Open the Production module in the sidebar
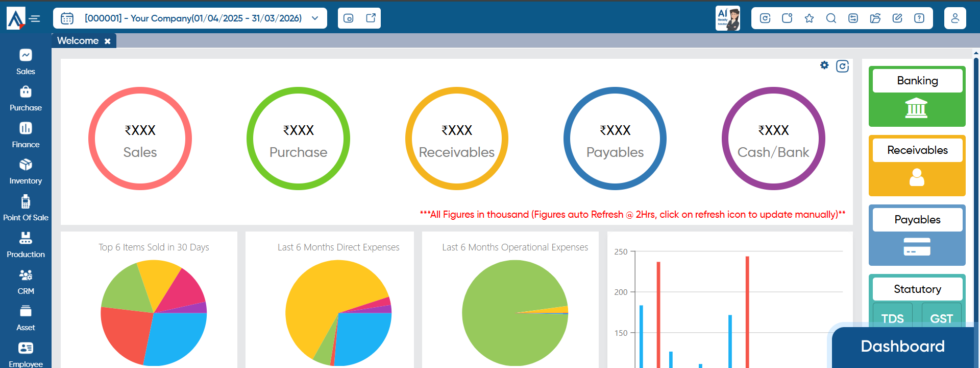This screenshot has width=980, height=368. (x=26, y=245)
